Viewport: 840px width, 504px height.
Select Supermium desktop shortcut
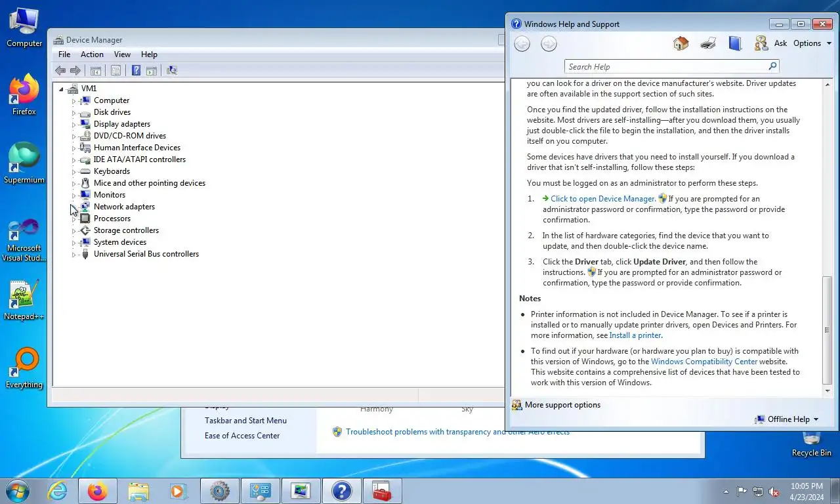click(24, 164)
